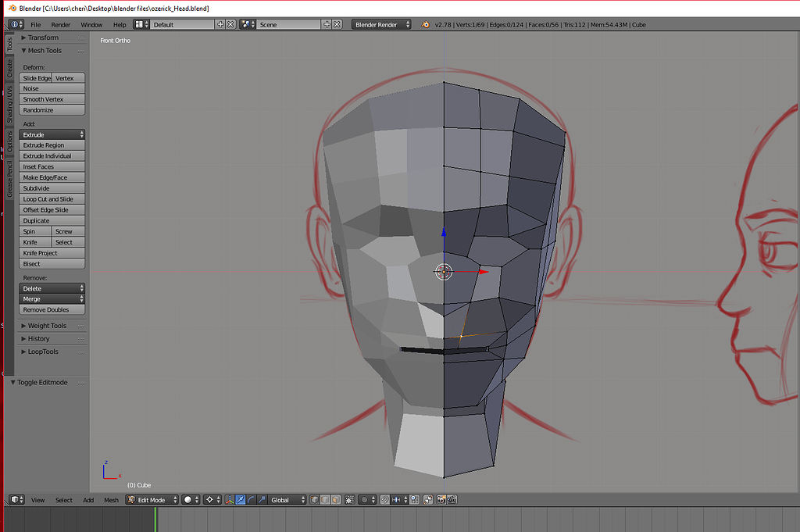Open the File menu

click(36, 24)
